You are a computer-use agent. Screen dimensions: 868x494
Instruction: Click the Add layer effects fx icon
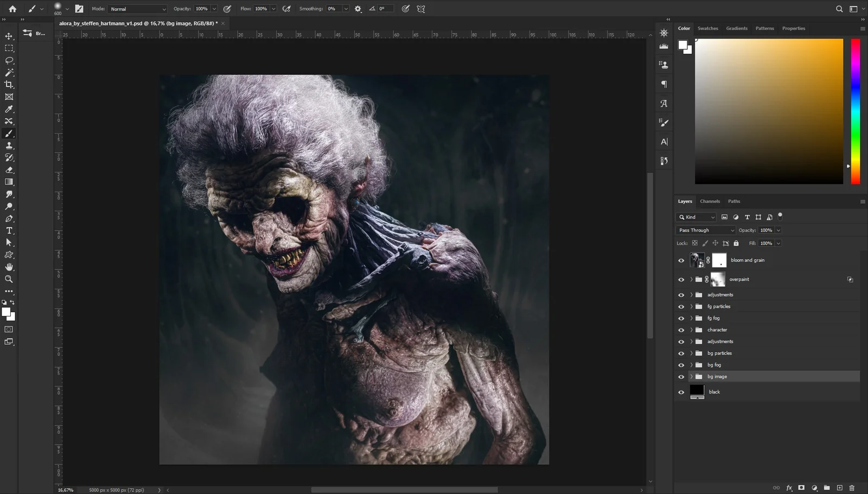[788, 487]
